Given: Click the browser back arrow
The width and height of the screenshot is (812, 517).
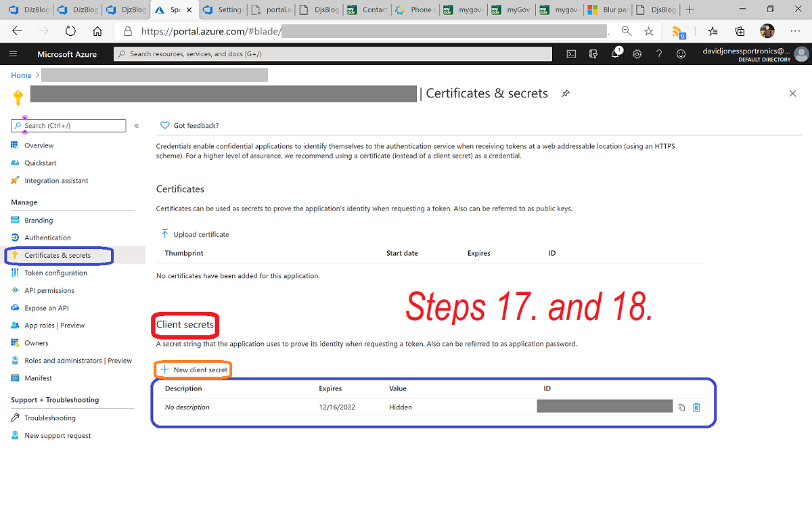Looking at the screenshot, I should pos(18,31).
